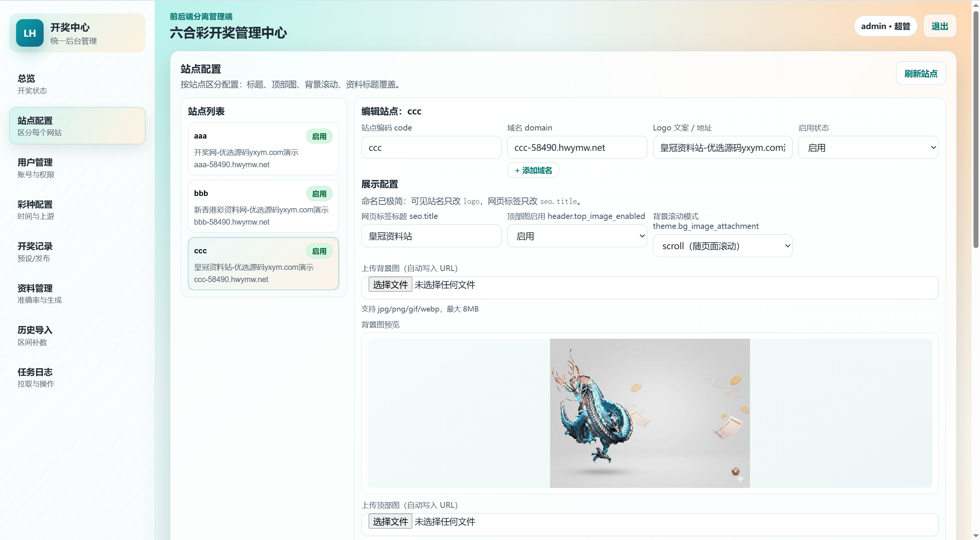980x540 pixels.
Task: Select site aaa in the site list
Action: click(263, 149)
